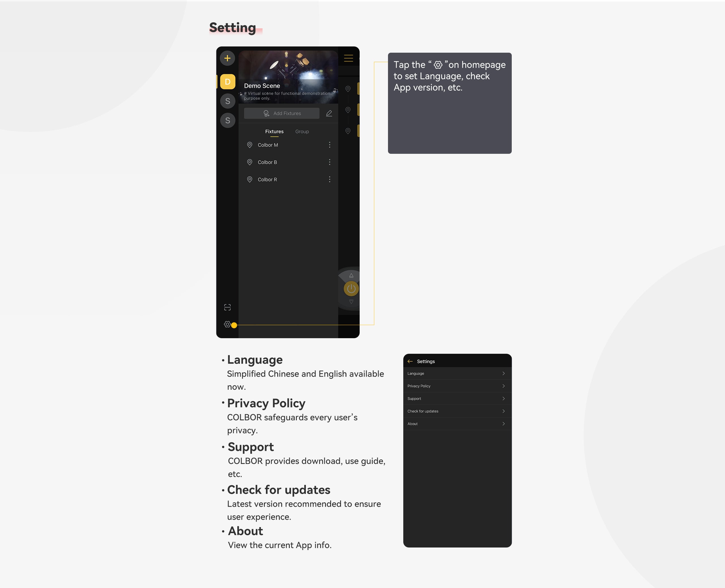This screenshot has height=588, width=725.
Task: Expand the Privacy Policy settings entry
Action: (457, 386)
